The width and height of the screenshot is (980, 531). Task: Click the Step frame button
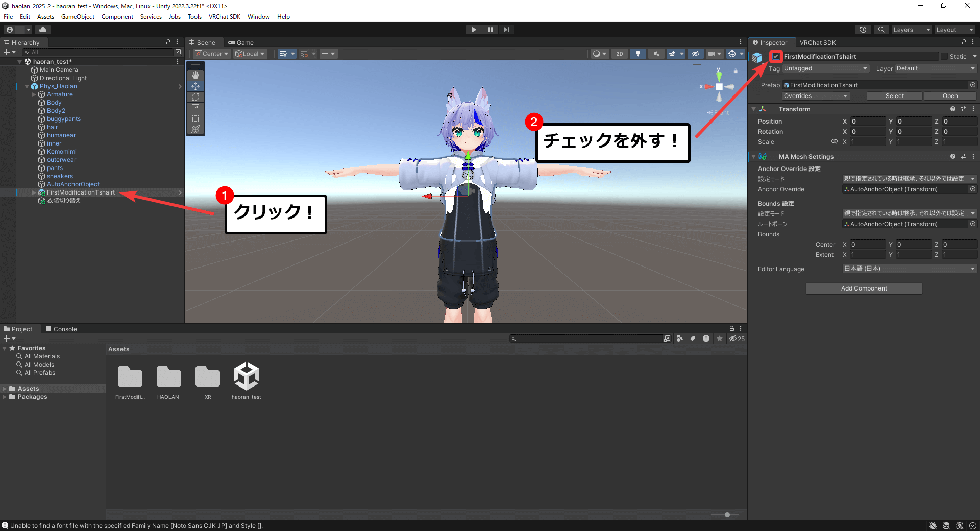(506, 30)
